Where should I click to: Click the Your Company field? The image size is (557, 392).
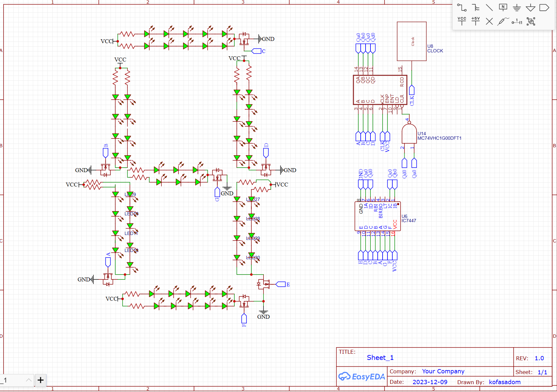(x=443, y=371)
